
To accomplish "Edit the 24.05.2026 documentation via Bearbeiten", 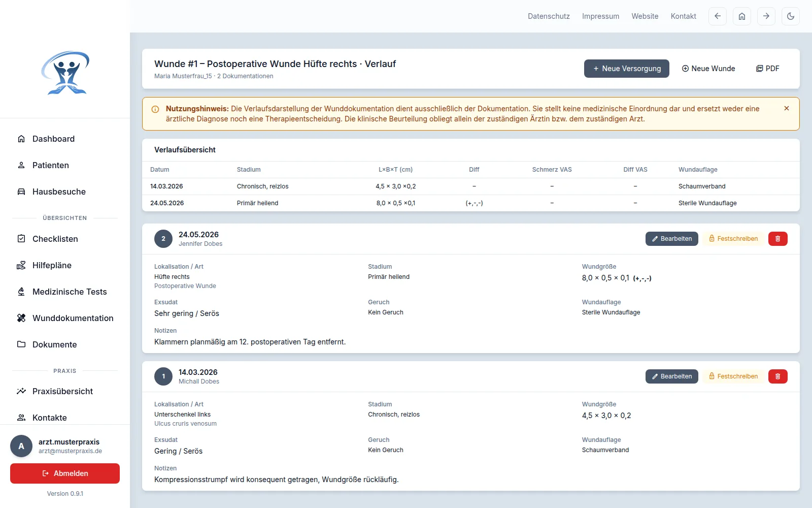I will point(672,239).
